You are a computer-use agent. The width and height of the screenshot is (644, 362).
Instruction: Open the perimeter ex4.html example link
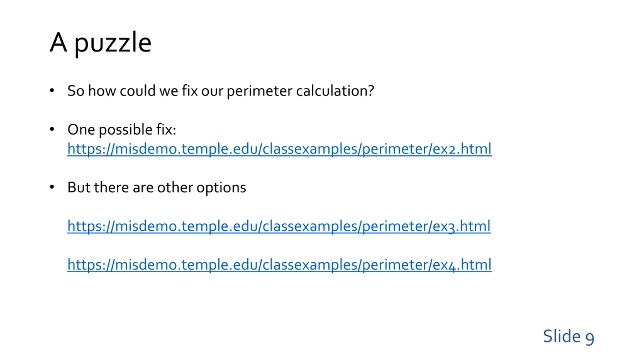279,264
